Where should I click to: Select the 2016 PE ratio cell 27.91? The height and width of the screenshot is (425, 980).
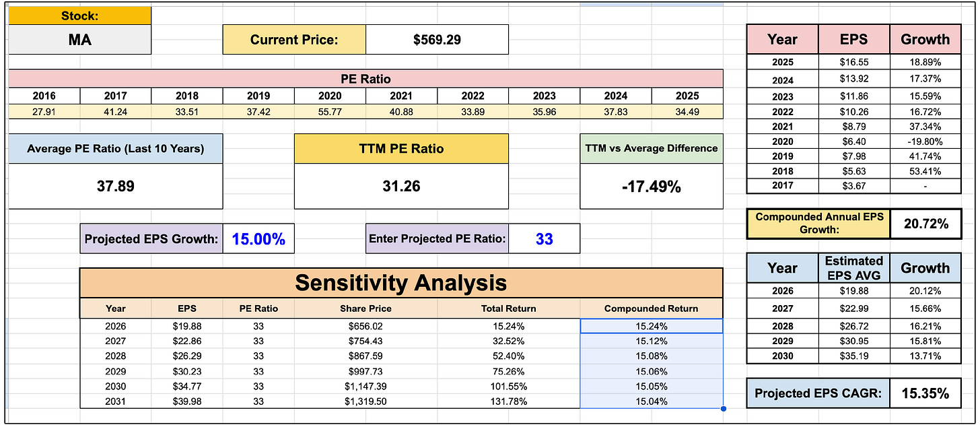tap(44, 111)
